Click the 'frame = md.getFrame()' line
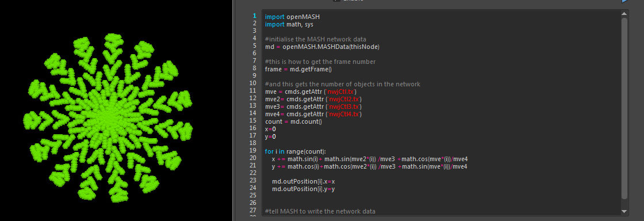Screen dimensions: 644x221 pyautogui.click(x=298, y=69)
